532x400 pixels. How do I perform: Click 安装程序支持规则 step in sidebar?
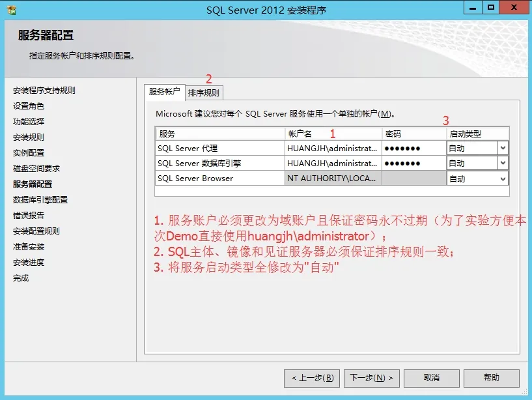pos(44,91)
